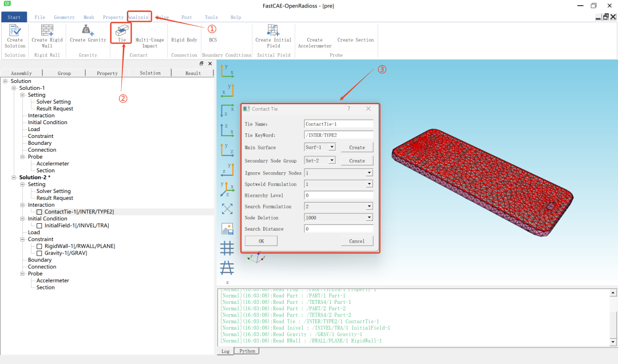The width and height of the screenshot is (618, 364).
Task: Set view with y up, z left
Action: pyautogui.click(x=227, y=169)
